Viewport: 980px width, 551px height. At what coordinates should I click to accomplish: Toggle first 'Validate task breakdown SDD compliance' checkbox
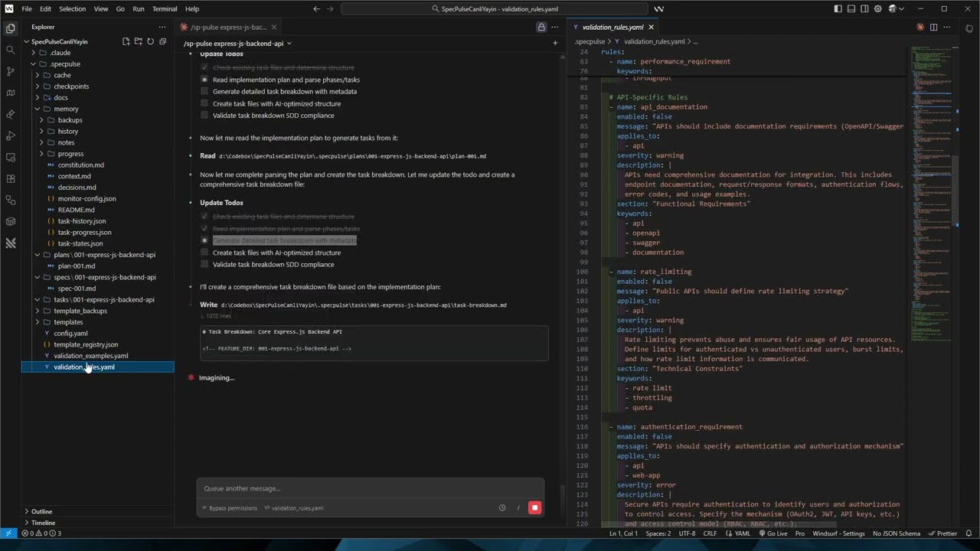(x=204, y=116)
